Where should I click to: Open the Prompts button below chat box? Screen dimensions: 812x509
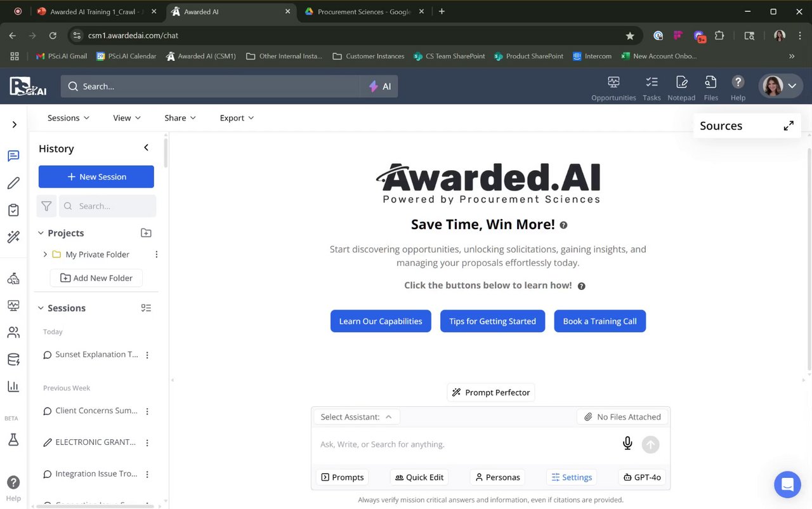(343, 477)
